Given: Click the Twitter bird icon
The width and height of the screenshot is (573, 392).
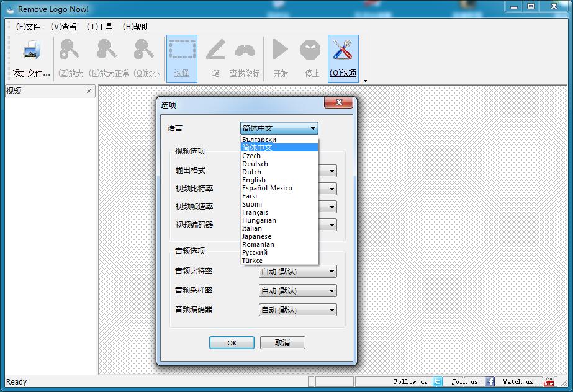Looking at the screenshot, I should [x=438, y=382].
